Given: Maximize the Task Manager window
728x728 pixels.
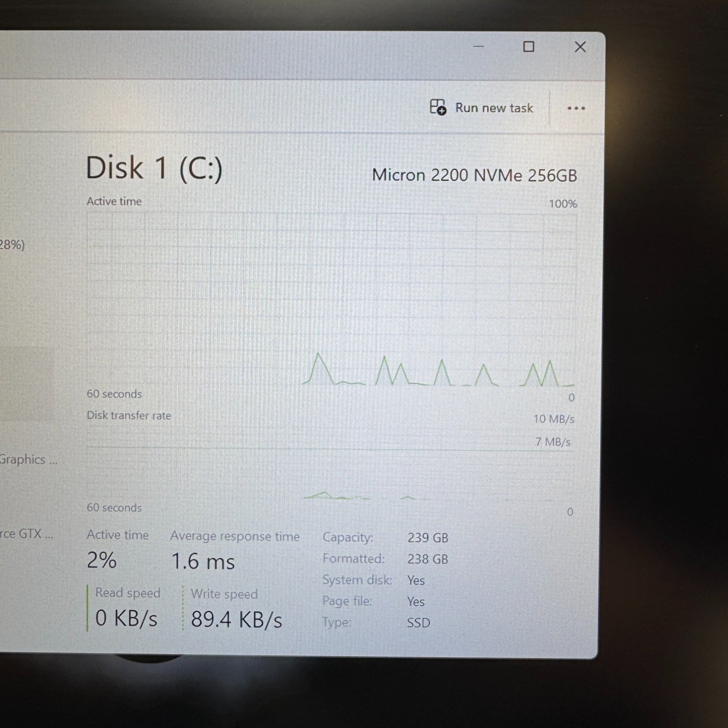Looking at the screenshot, I should [x=529, y=47].
